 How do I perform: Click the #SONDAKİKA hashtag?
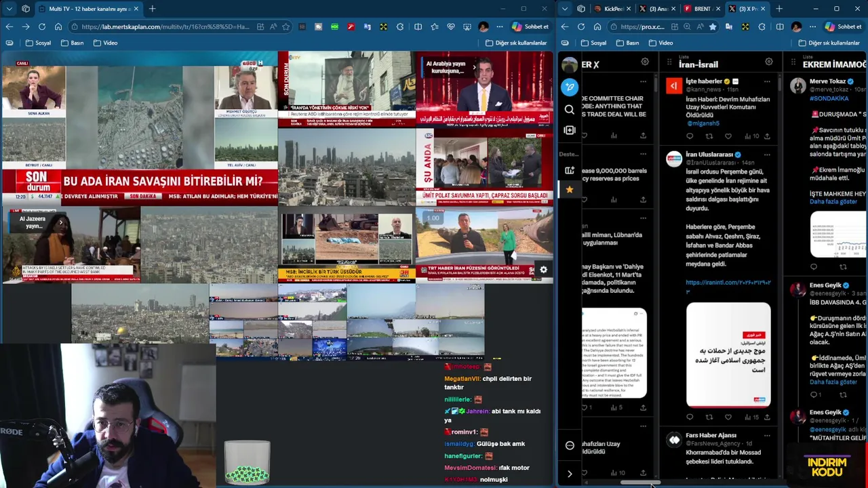tap(829, 98)
